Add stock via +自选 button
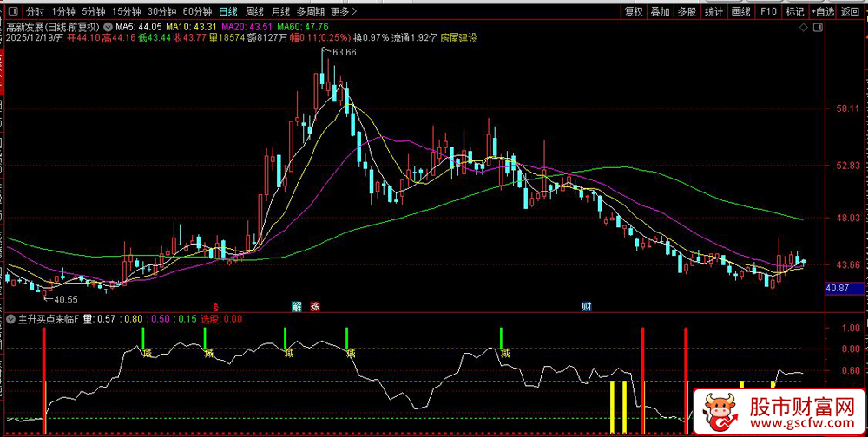 pyautogui.click(x=823, y=12)
